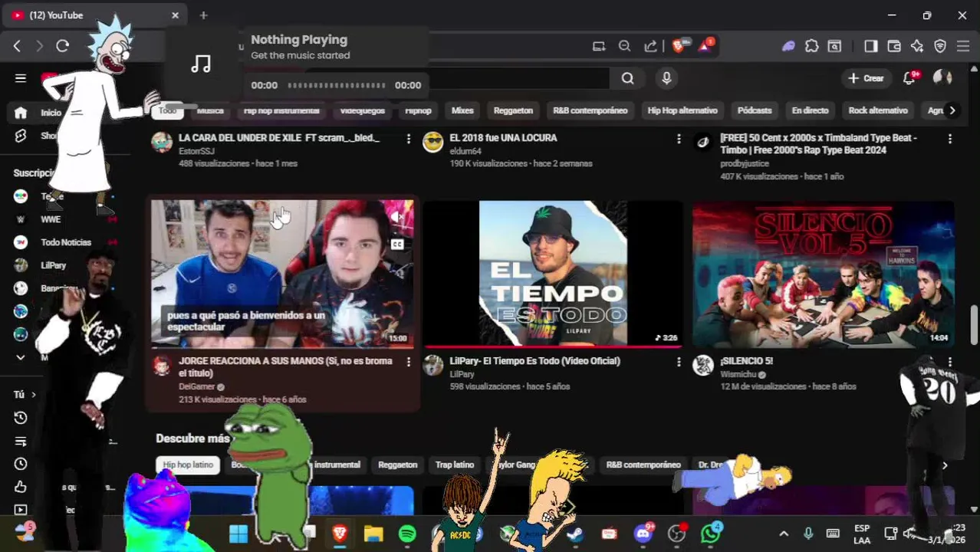
Task: Open YouTube notifications bell
Action: 909,78
